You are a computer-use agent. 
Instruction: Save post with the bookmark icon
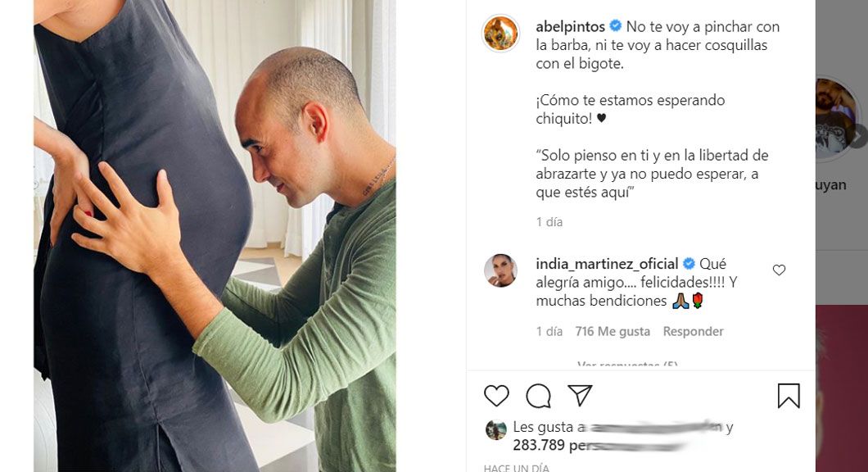789,396
